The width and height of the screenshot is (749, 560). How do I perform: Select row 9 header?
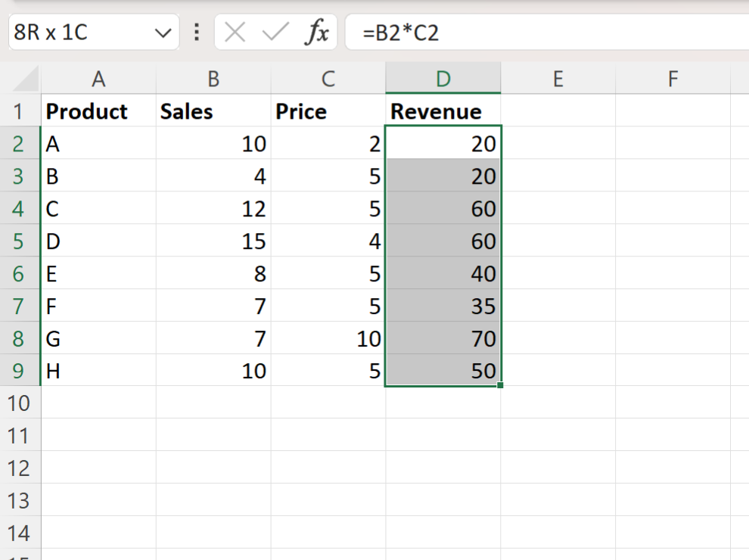pos(18,371)
